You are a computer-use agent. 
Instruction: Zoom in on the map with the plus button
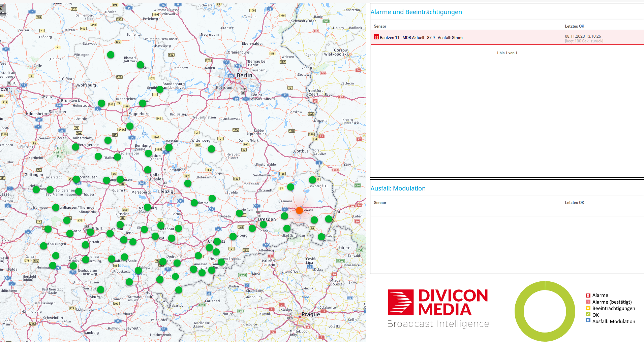pos(3,6)
